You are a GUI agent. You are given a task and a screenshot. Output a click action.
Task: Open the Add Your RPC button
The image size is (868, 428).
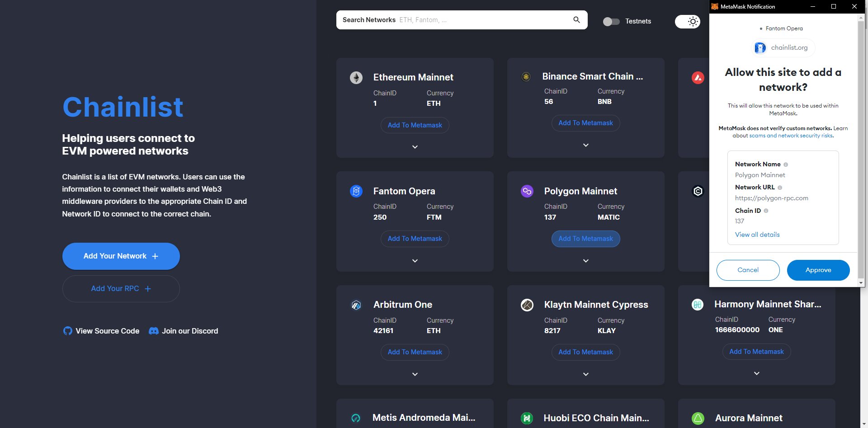[121, 289]
